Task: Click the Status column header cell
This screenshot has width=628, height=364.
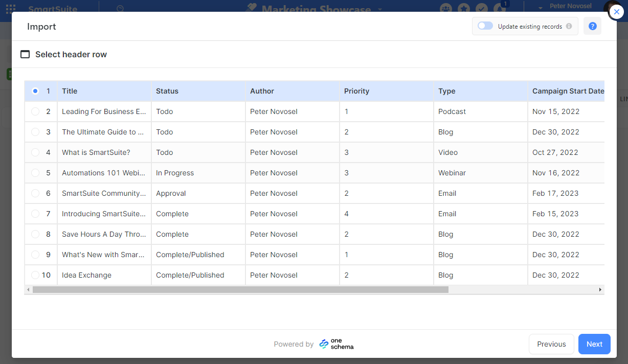Action: (198, 91)
